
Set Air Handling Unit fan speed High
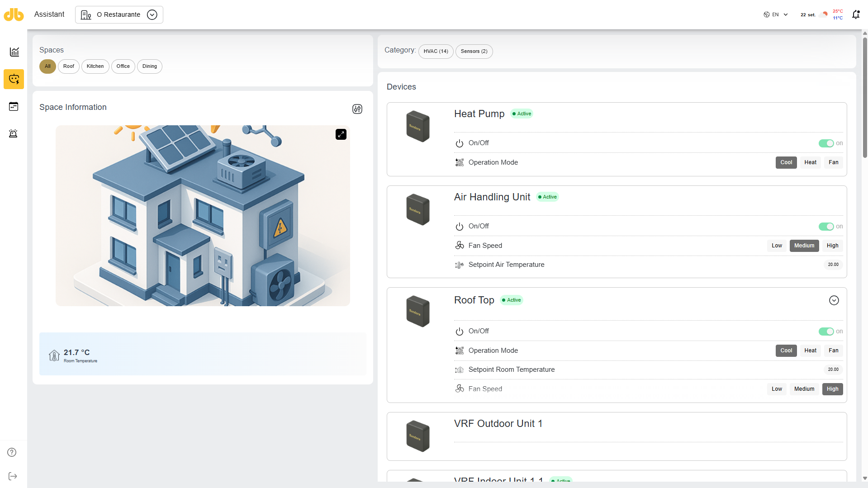(x=832, y=246)
